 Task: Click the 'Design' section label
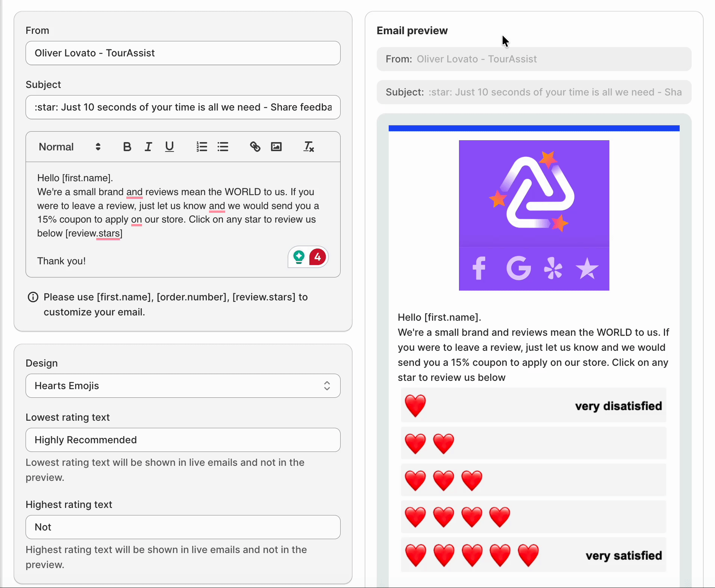click(42, 363)
